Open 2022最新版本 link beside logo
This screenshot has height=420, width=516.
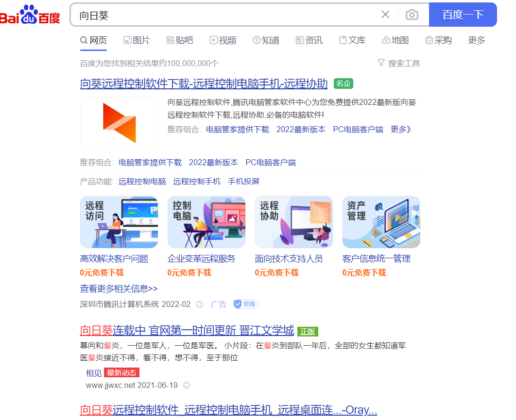(301, 129)
